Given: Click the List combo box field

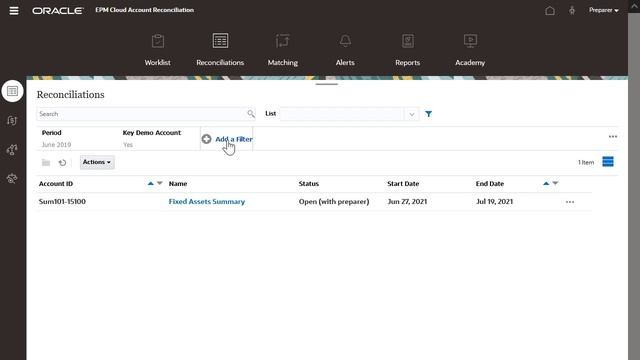Looking at the screenshot, I should click(x=342, y=114).
